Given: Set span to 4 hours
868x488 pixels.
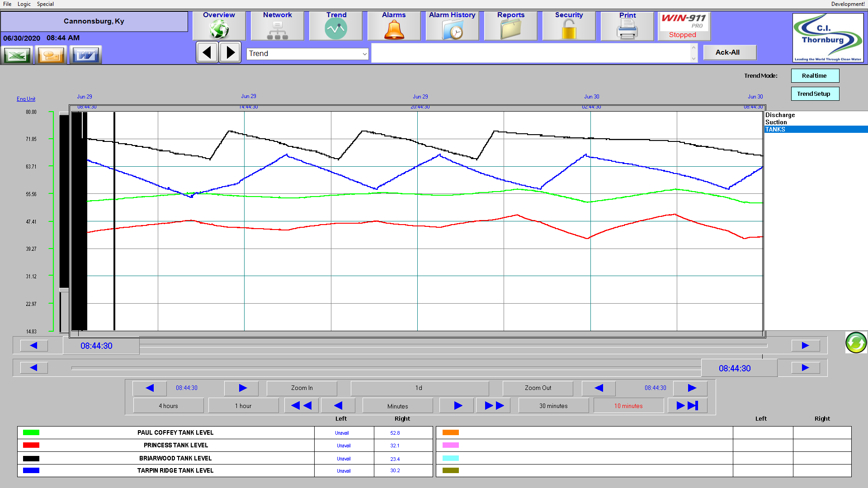Looking at the screenshot, I should [168, 406].
